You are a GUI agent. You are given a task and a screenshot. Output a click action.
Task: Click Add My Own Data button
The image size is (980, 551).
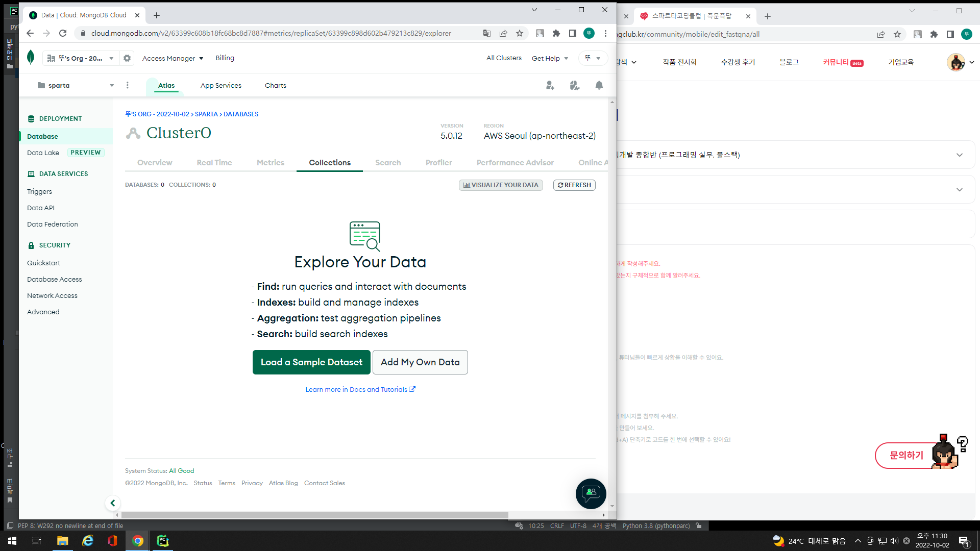point(420,362)
